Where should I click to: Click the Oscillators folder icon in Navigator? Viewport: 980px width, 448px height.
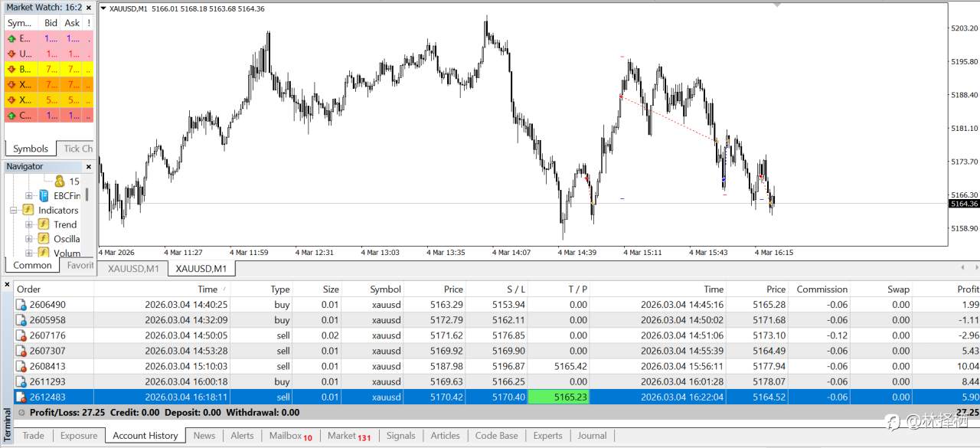(44, 239)
